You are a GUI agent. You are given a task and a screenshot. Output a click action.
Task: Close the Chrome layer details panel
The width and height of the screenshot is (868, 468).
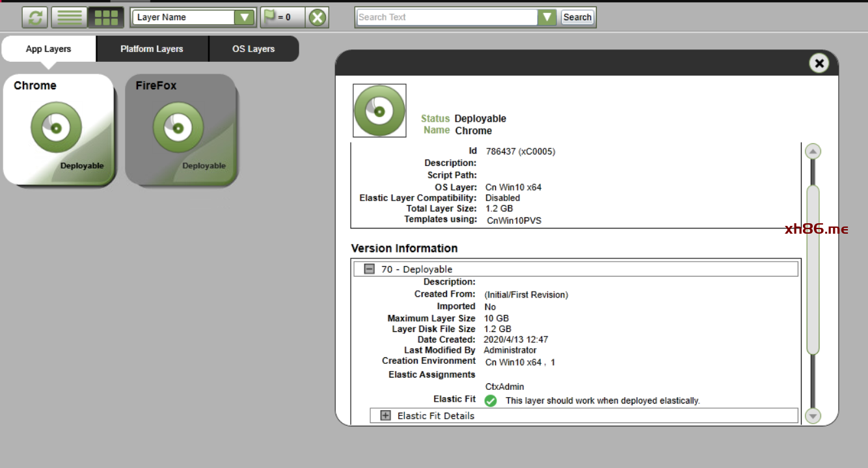(819, 63)
